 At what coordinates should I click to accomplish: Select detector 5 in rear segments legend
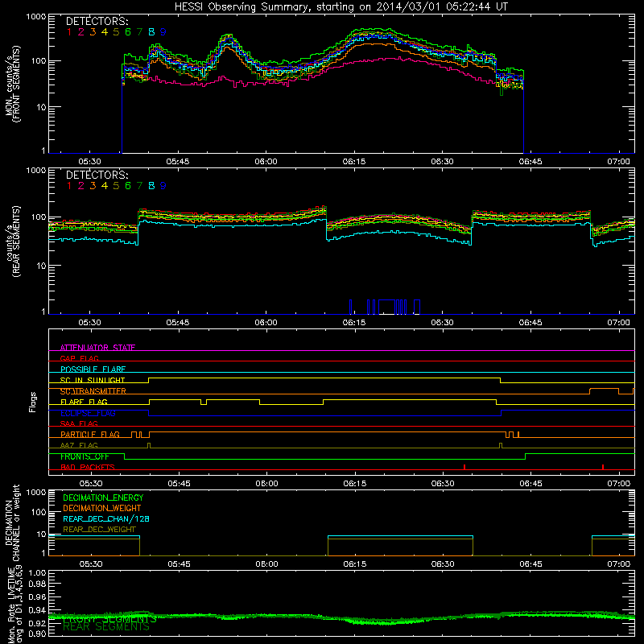pos(116,186)
